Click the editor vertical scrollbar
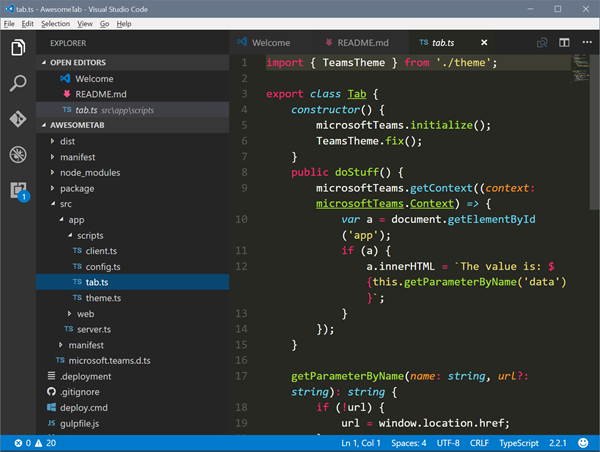600x452 pixels. [594, 132]
